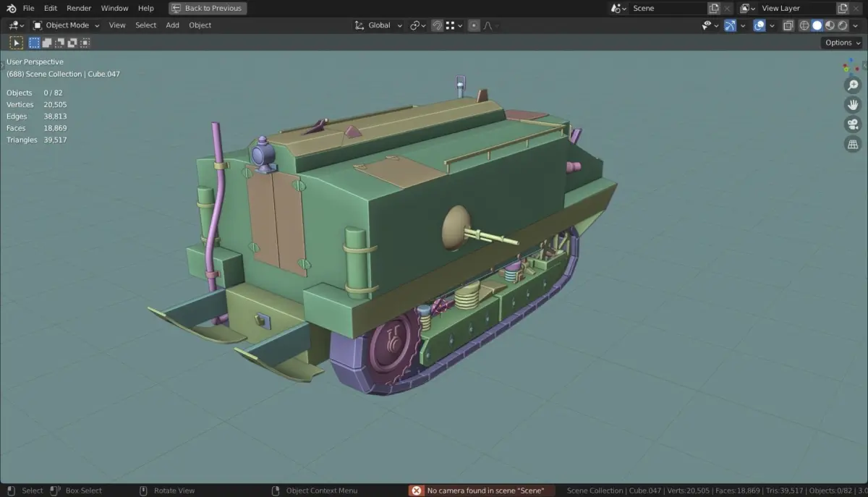Viewport: 868px width, 497px height.
Task: Open the shading options dropdown arrow
Action: (856, 25)
